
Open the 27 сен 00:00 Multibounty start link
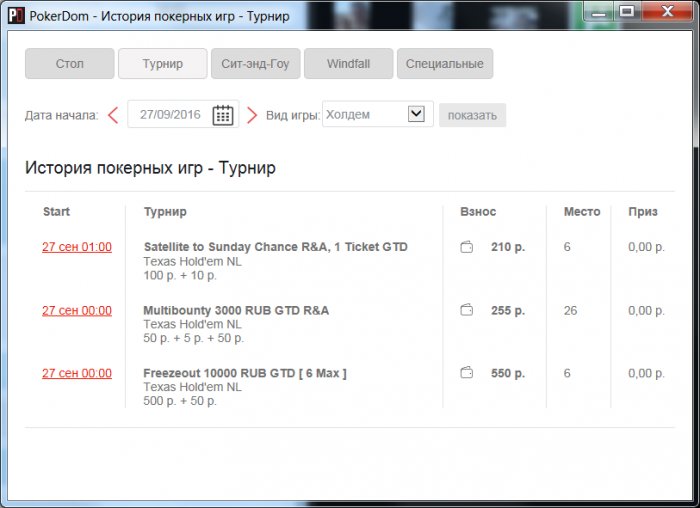77,310
